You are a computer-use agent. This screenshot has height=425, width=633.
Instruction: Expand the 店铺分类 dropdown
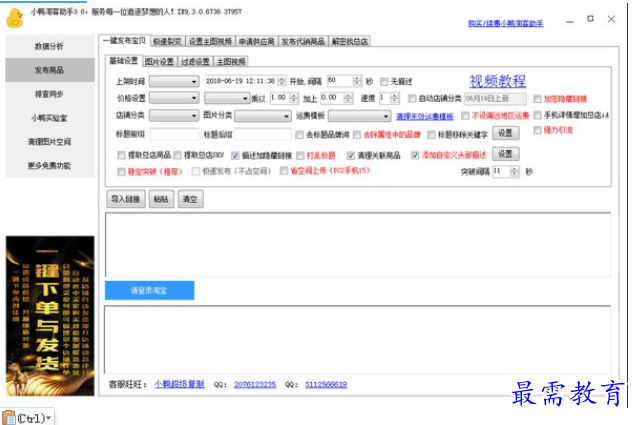pos(174,115)
